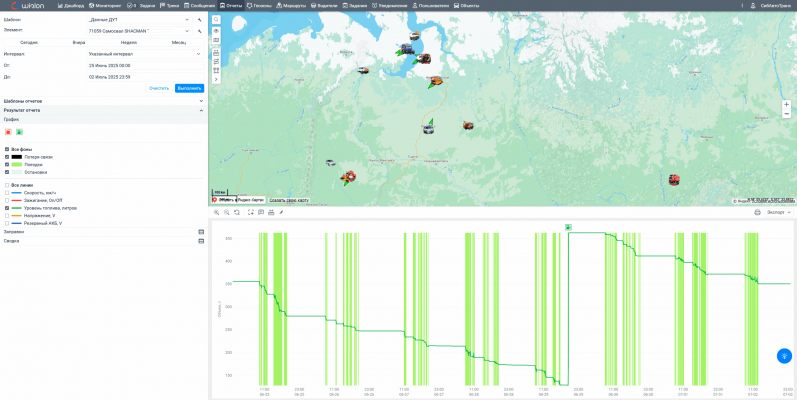Click the Очистить button
Image resolution: width=797 pixels, height=400 pixels.
[x=159, y=88]
